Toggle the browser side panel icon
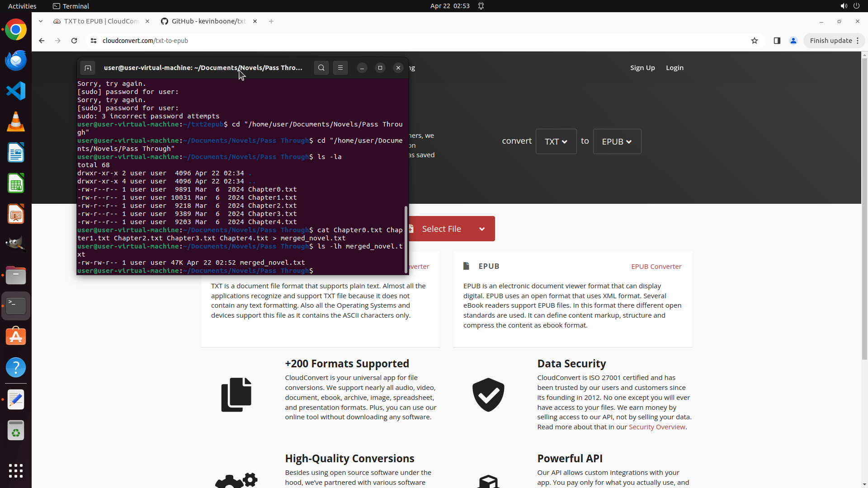The width and height of the screenshot is (868, 488). pos(777,41)
